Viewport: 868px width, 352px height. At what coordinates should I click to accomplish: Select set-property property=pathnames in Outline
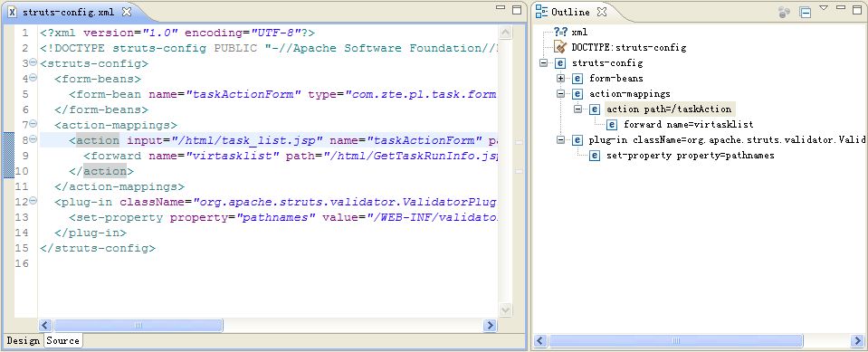coord(691,156)
